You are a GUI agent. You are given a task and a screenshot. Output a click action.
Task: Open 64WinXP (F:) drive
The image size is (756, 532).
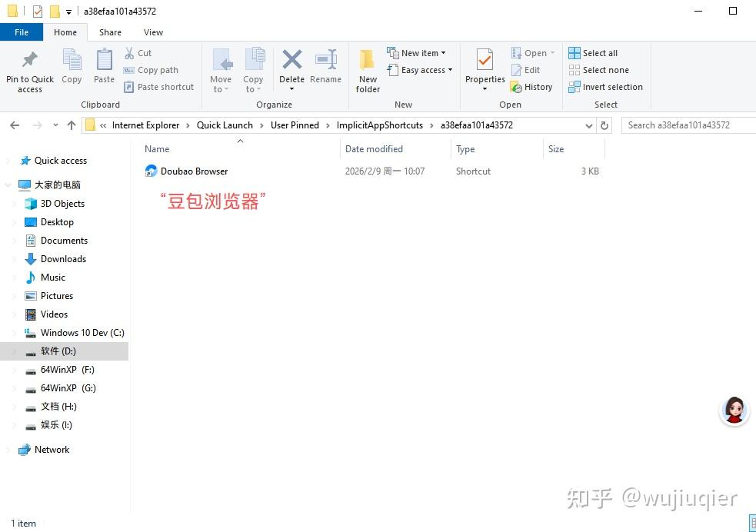[x=67, y=370]
